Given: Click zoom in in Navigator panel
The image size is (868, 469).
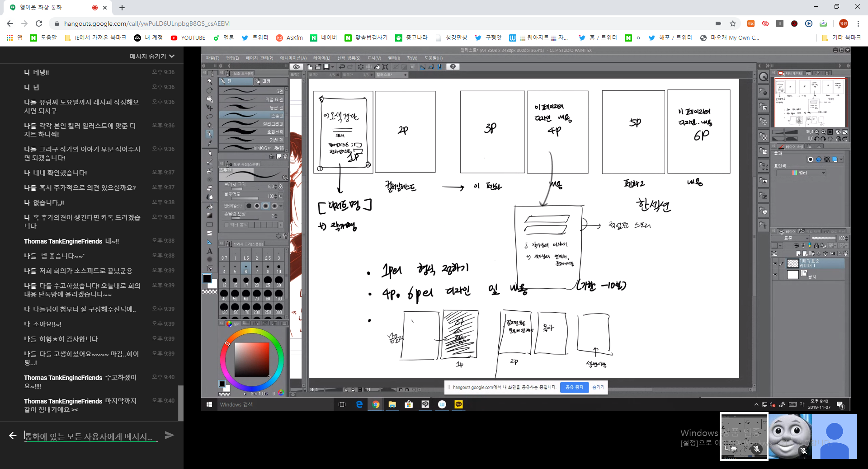Looking at the screenshot, I should (x=823, y=132).
